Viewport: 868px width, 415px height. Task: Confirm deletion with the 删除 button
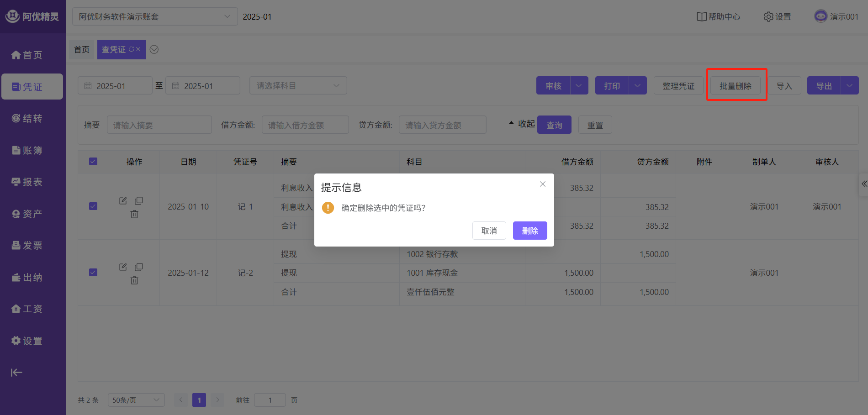(x=529, y=231)
